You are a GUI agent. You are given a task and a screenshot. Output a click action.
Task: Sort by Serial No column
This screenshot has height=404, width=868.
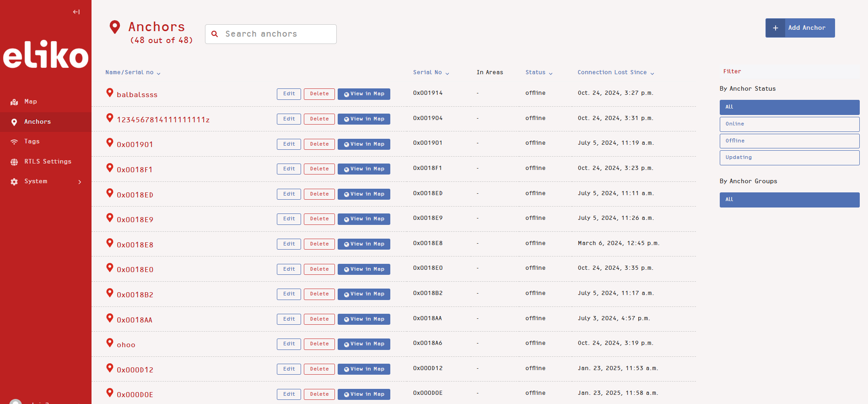(x=431, y=72)
